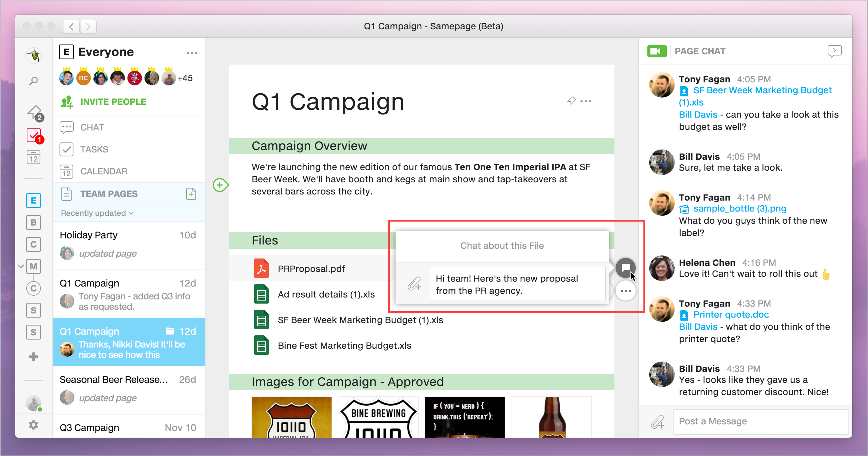Open the calendar icon in the left icon bar
The image size is (868, 456).
coord(33,157)
